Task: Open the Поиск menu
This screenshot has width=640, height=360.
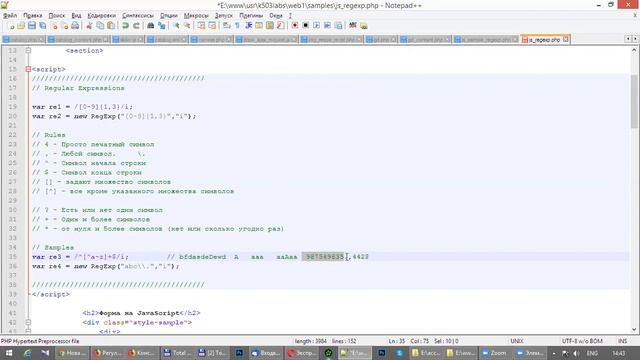Action: click(x=57, y=16)
